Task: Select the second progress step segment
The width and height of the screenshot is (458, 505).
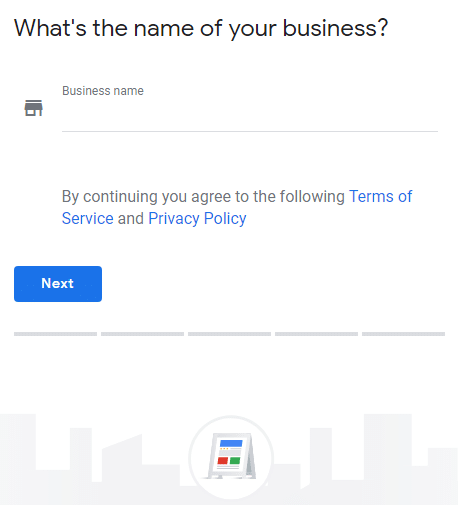Action: point(142,334)
